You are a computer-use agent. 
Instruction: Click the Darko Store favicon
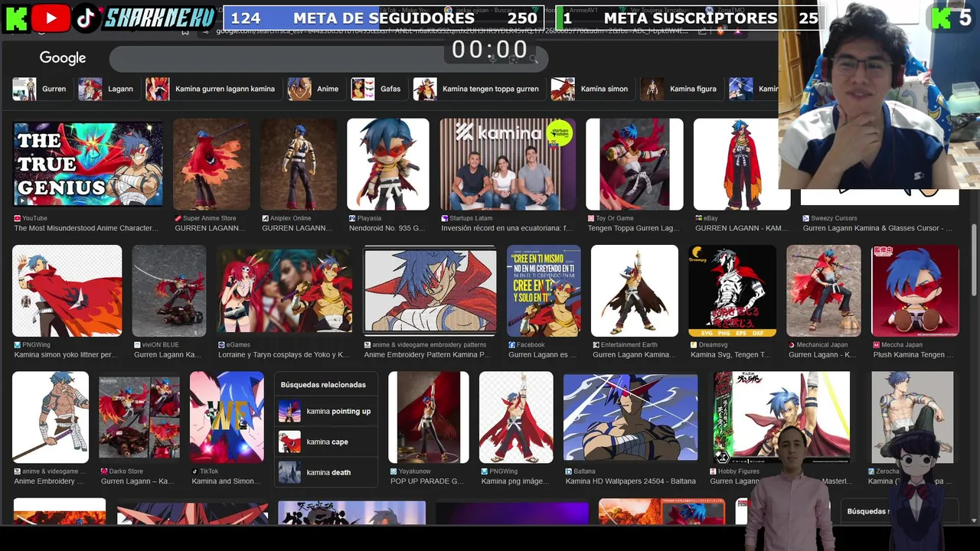point(104,471)
